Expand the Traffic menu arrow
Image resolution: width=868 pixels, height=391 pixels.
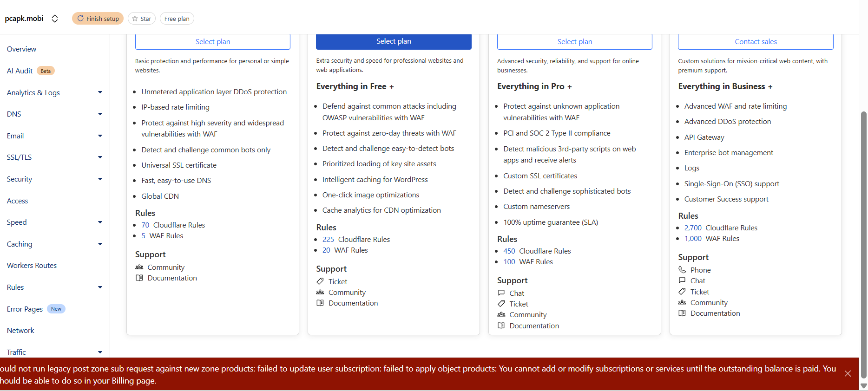coord(100,352)
